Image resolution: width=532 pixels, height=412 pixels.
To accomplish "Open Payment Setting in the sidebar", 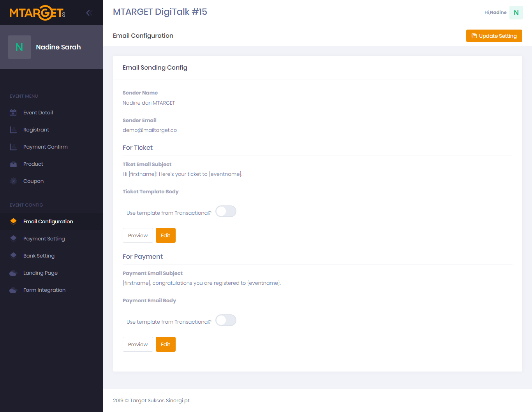I will coord(51,238).
